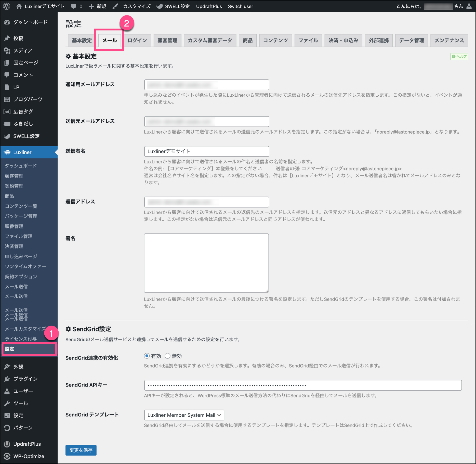Open the comments bubble icon in admin bar
The image size is (476, 464).
[74, 6]
